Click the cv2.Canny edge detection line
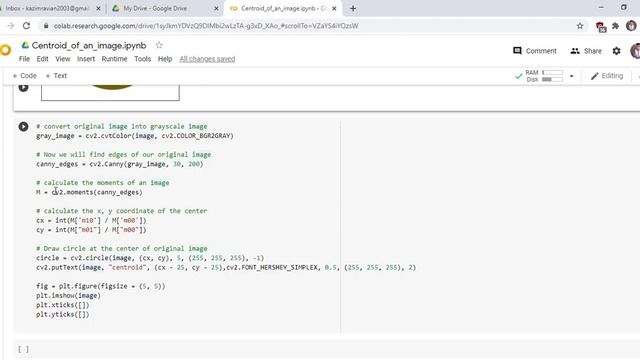This screenshot has height=360, width=640. 120,164
